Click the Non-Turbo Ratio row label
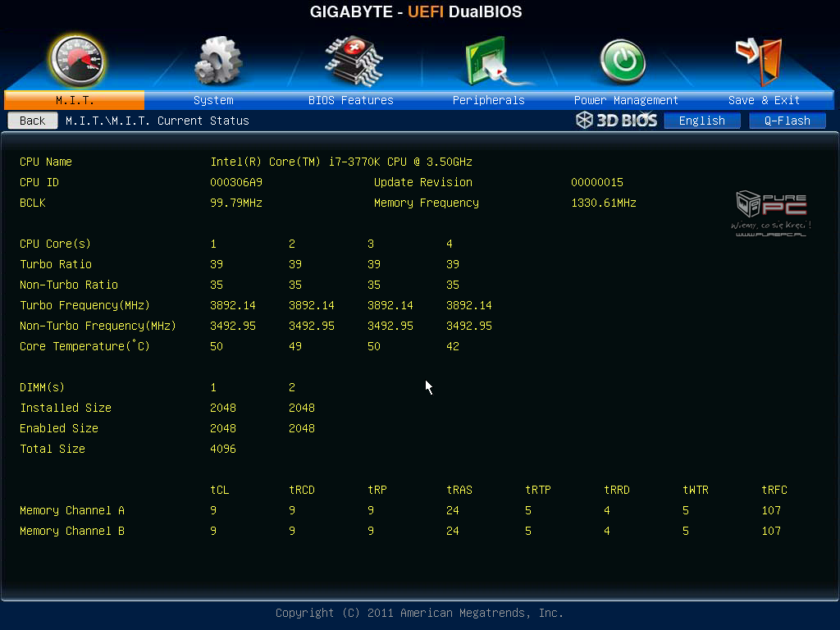Screen dimensions: 840x630 pos(69,285)
